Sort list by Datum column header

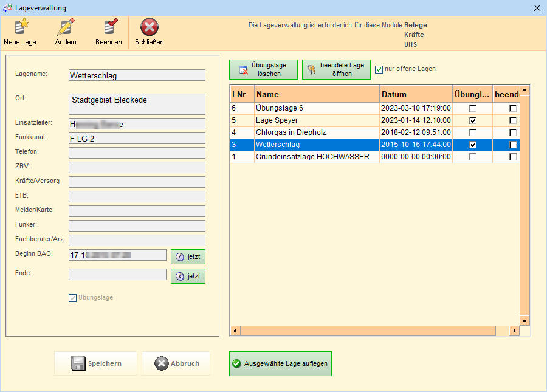tap(416, 95)
